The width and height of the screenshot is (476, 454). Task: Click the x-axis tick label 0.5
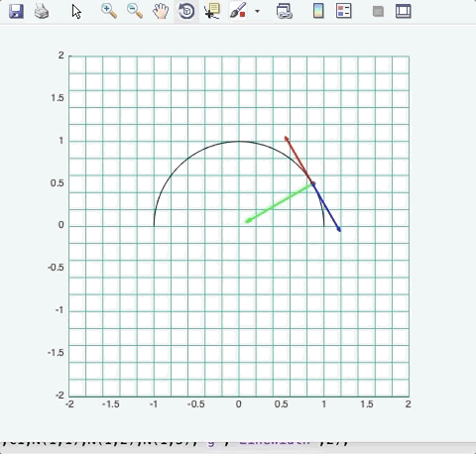pyautogui.click(x=281, y=404)
